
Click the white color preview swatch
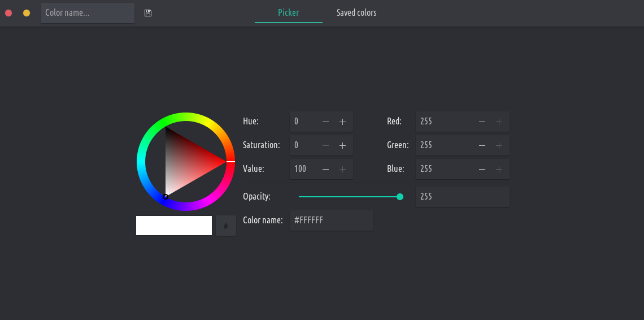coord(174,226)
